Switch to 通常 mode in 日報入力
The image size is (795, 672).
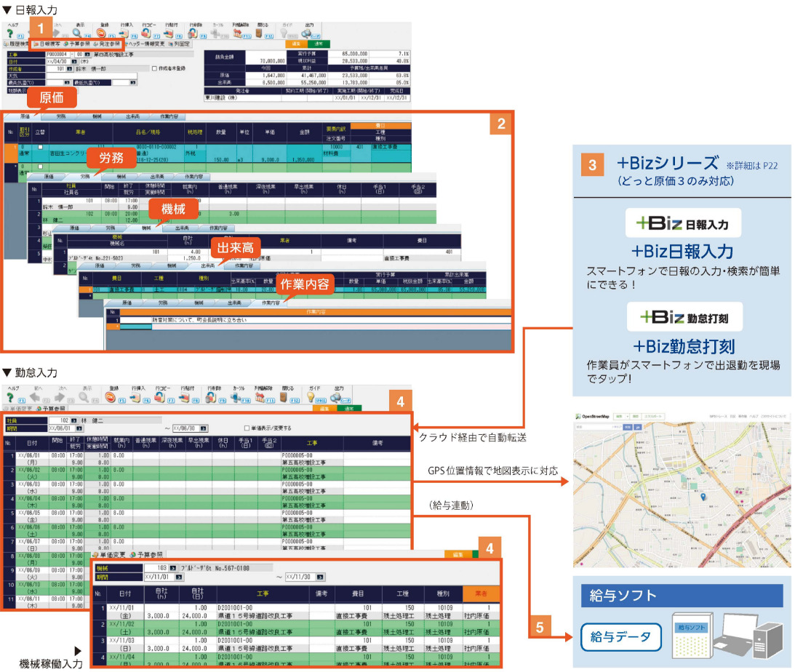319,44
